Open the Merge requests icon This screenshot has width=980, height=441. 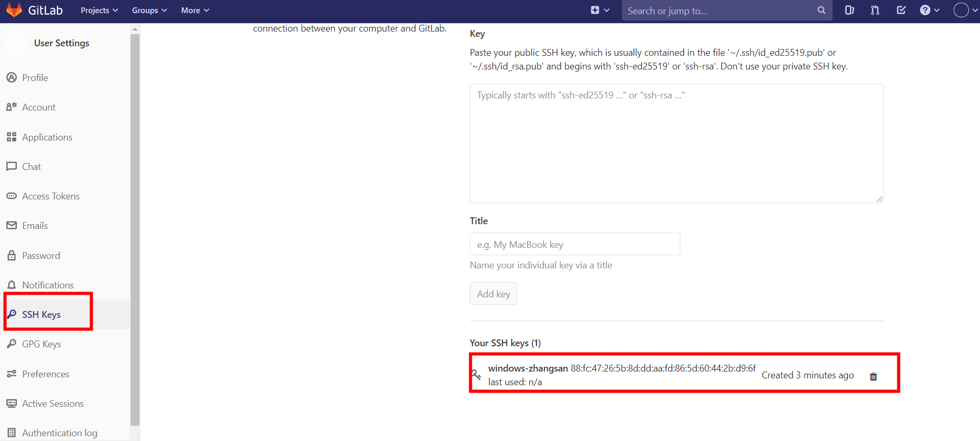point(875,10)
